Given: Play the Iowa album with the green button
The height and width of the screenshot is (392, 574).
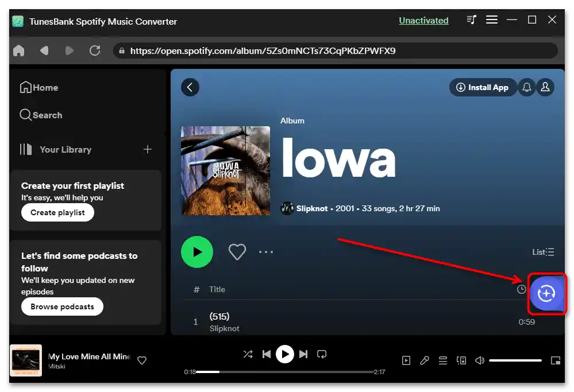Looking at the screenshot, I should pos(197,252).
